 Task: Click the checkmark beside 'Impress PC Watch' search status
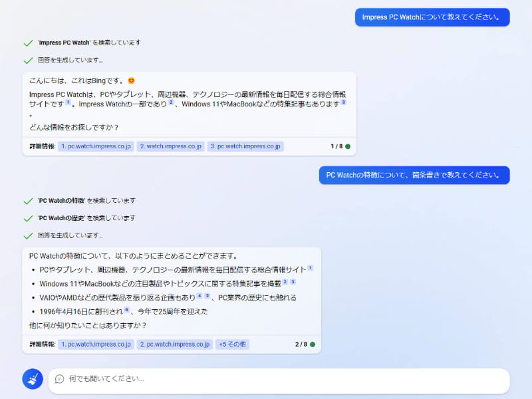pyautogui.click(x=27, y=42)
